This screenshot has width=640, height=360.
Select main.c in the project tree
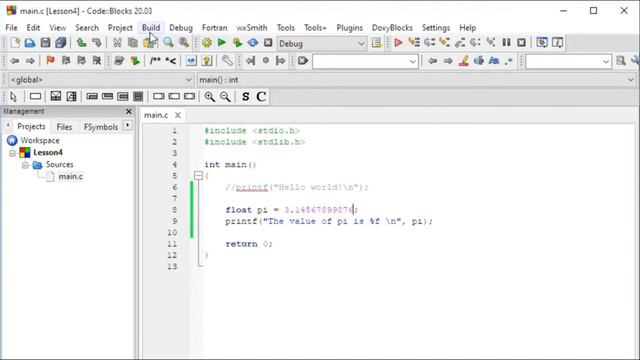coord(71,176)
